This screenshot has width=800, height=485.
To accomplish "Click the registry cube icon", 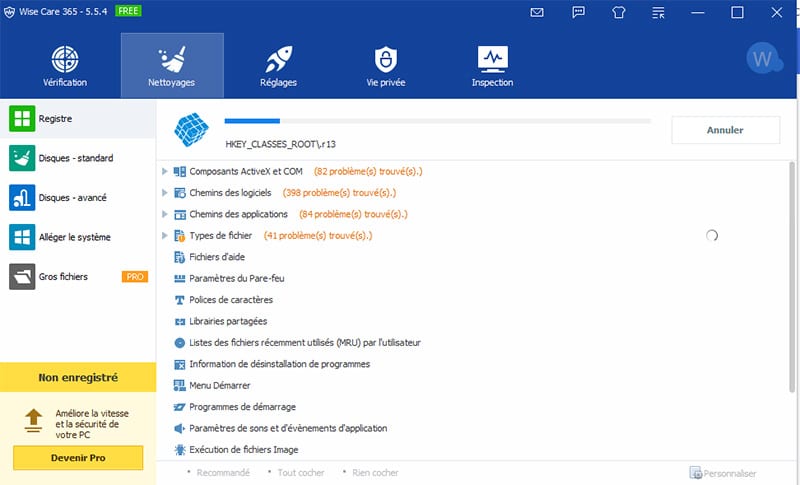I will click(x=192, y=130).
